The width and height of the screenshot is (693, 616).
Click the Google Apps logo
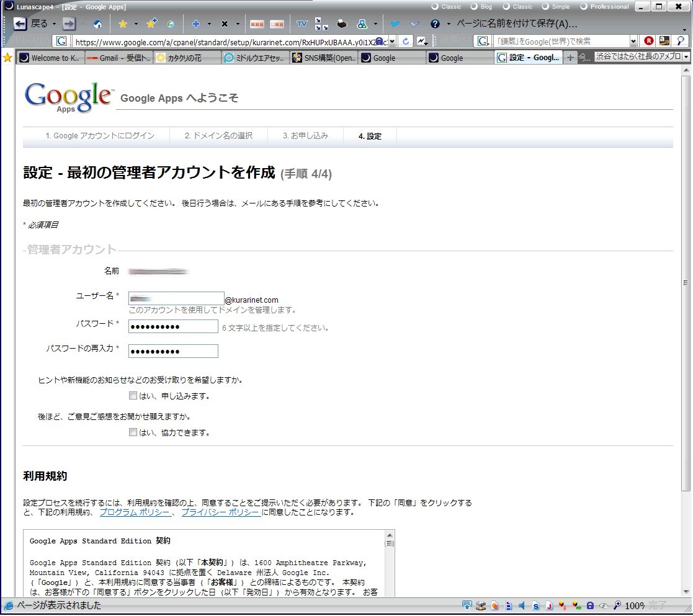click(x=68, y=97)
